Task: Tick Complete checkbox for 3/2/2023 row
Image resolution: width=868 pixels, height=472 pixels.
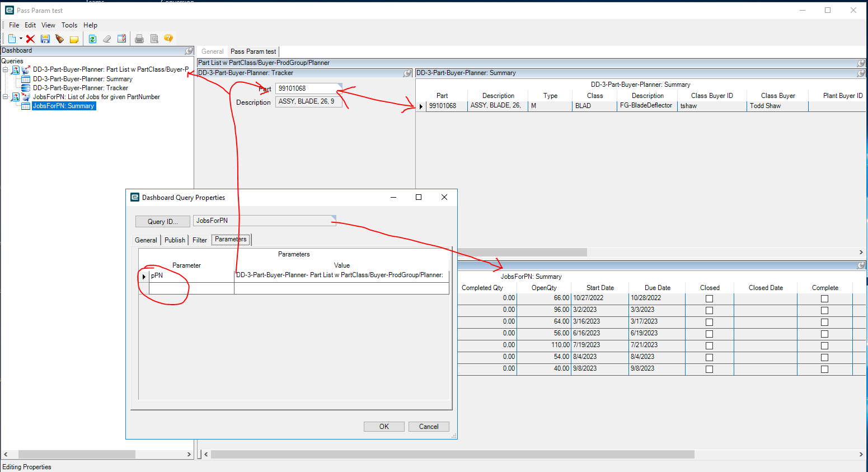Action: (824, 311)
